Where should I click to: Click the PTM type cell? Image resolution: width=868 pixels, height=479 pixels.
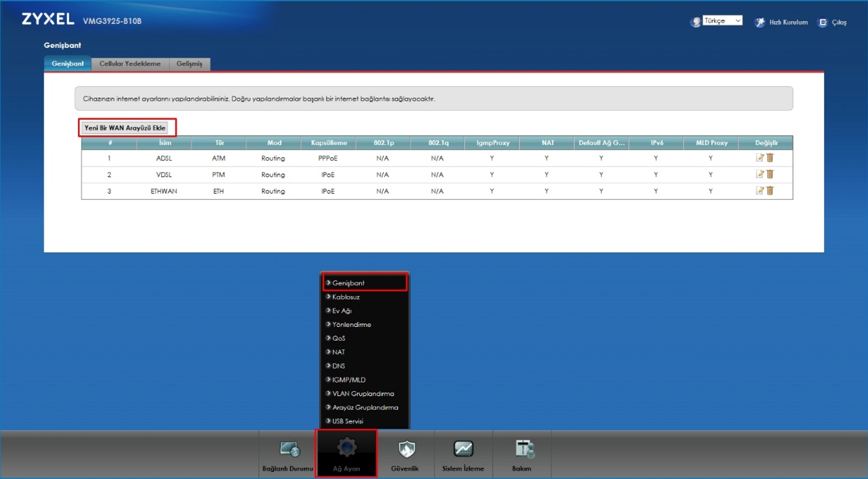click(219, 175)
